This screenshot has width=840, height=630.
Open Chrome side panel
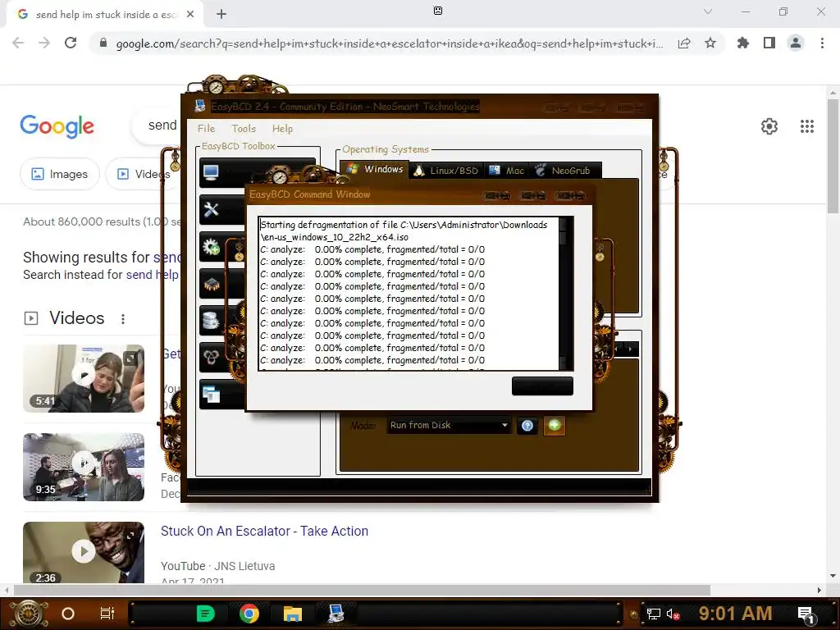pos(769,43)
